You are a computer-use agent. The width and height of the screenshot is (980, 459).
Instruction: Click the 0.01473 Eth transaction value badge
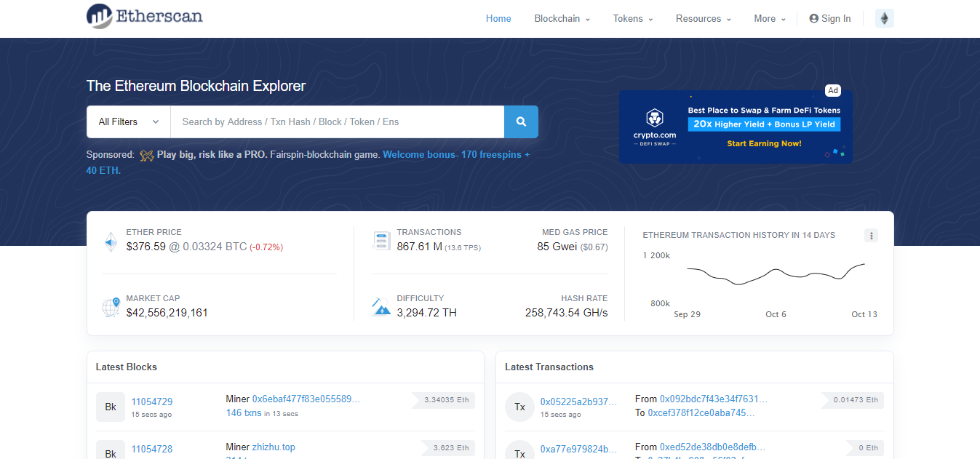coord(853,399)
